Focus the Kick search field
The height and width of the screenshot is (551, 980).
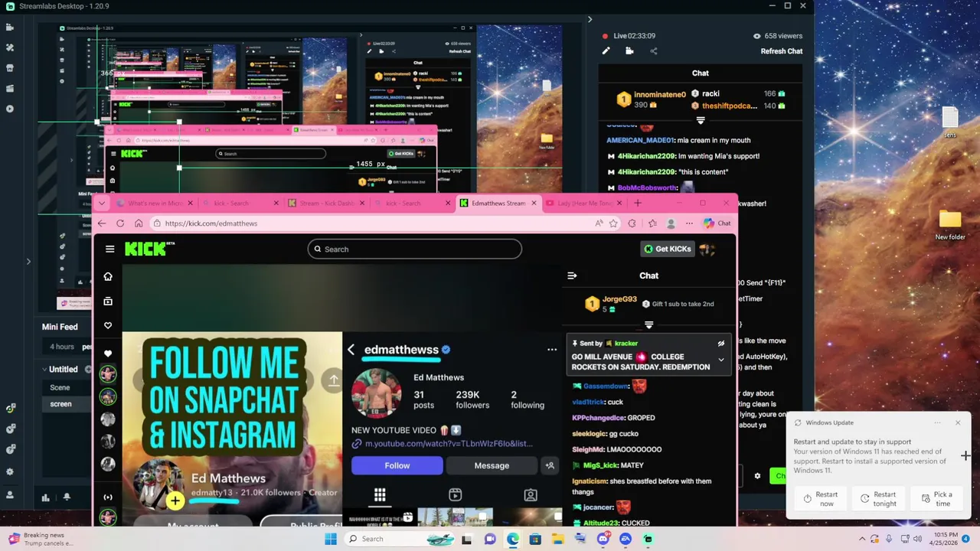[x=414, y=249]
